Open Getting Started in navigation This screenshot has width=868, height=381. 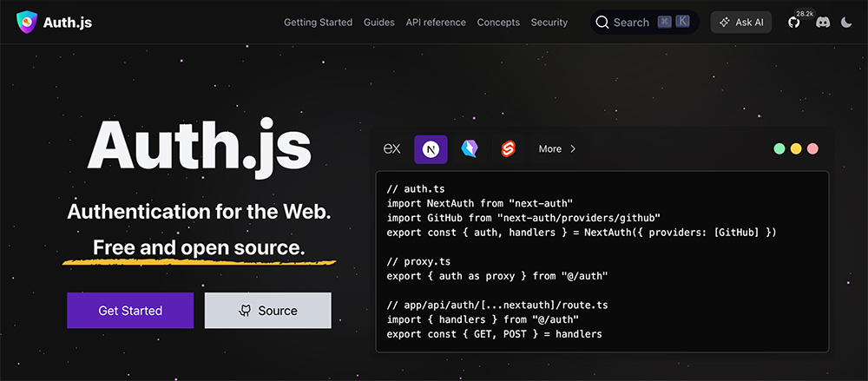pos(318,23)
